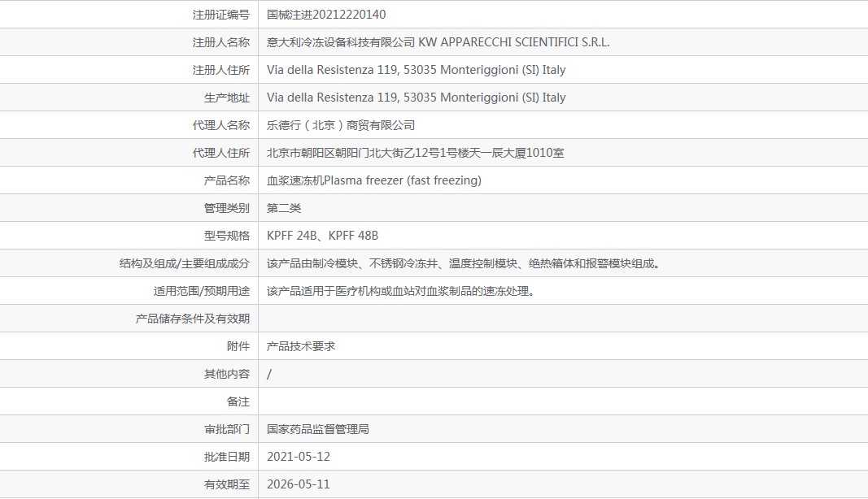Select model value KPFF 24B、KPFF 48B

322,236
